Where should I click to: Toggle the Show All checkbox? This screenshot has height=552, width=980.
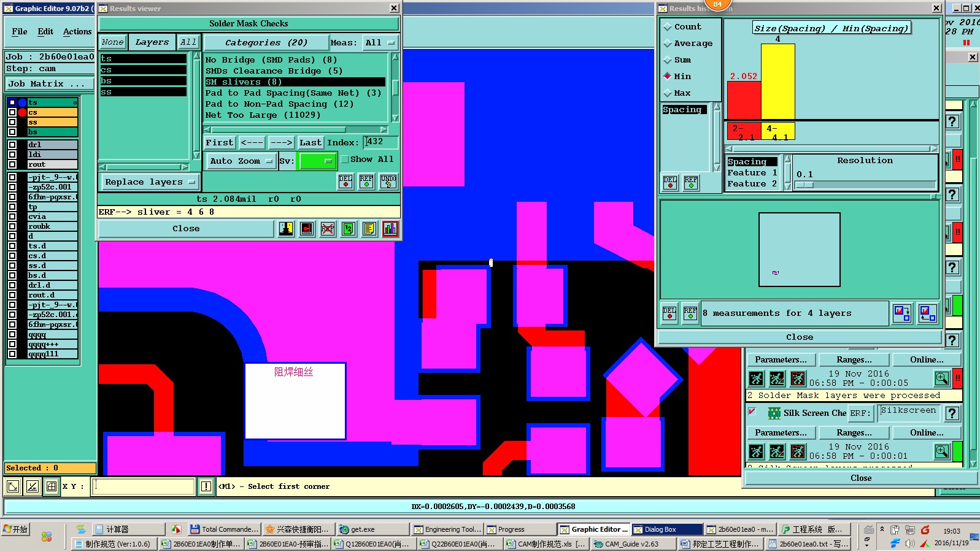click(x=345, y=159)
